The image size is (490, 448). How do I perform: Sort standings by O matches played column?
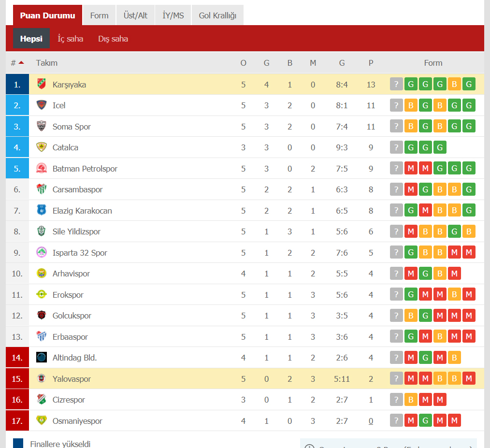tap(243, 63)
